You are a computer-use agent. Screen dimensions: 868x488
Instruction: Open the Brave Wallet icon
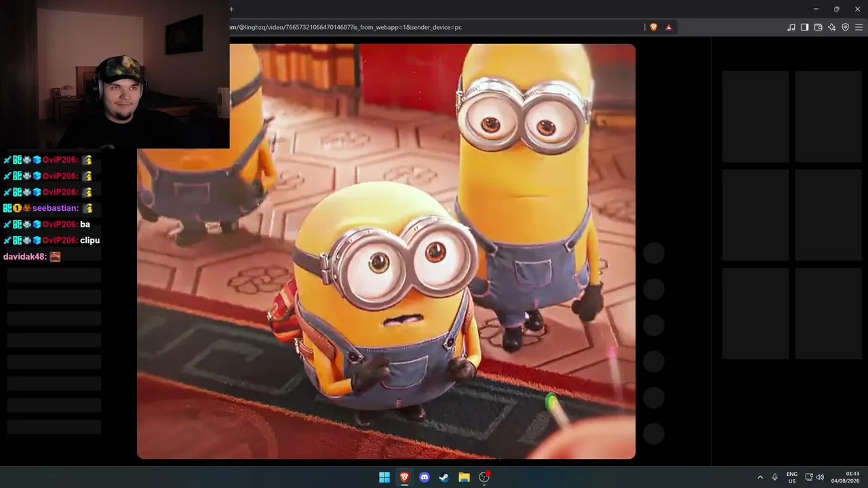(818, 27)
